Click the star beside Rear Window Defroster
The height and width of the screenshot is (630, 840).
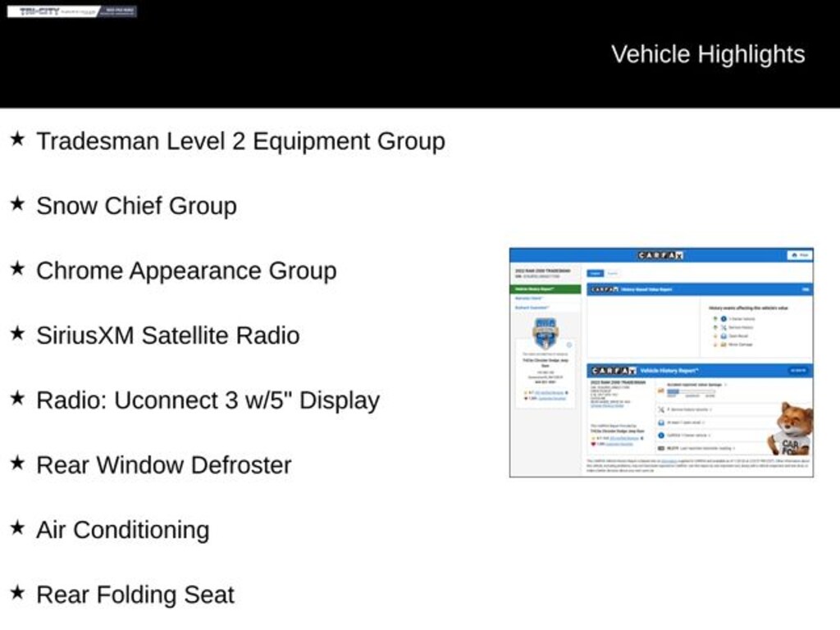pos(17,463)
